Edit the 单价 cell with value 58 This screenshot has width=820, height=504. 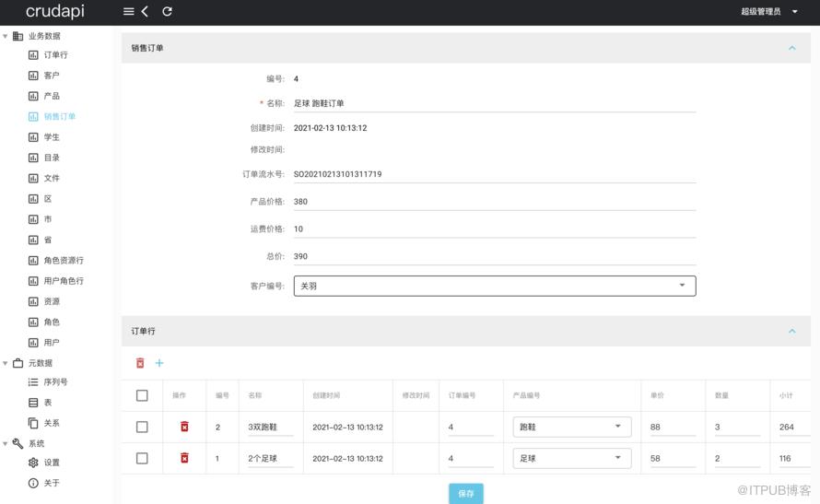tap(673, 459)
